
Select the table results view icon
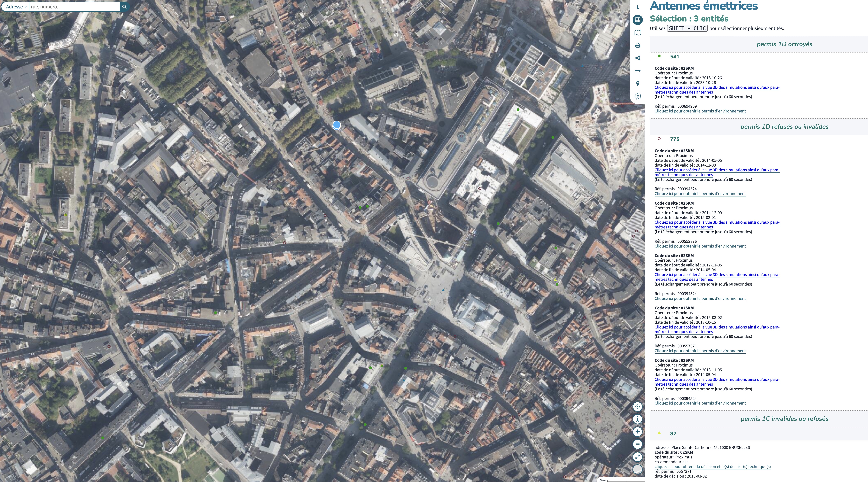coord(638,20)
